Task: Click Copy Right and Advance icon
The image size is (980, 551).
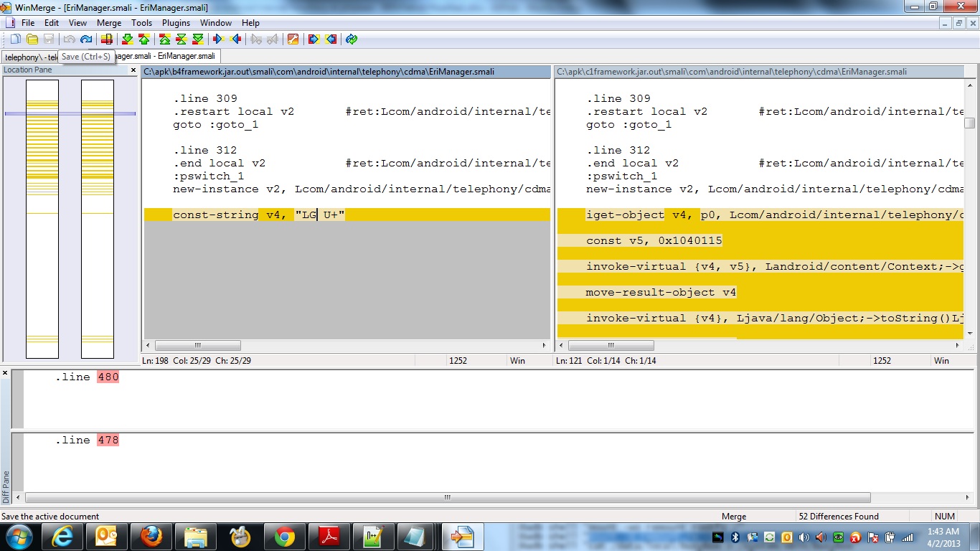Action: (x=256, y=39)
